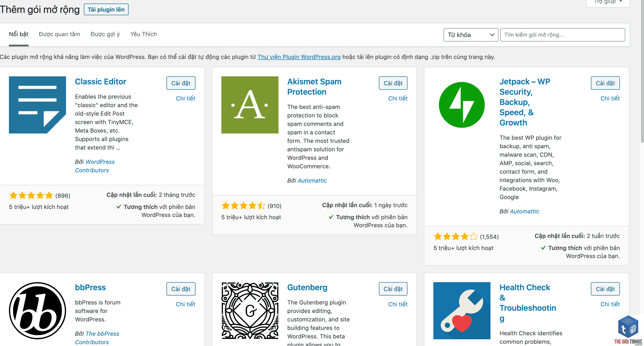644x346 pixels.
Task: Click the Health Check wrench icon
Action: (462, 311)
